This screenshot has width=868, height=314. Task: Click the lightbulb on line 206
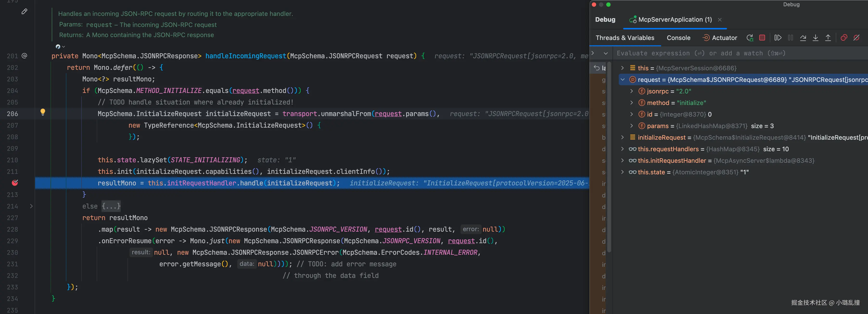pos(43,112)
